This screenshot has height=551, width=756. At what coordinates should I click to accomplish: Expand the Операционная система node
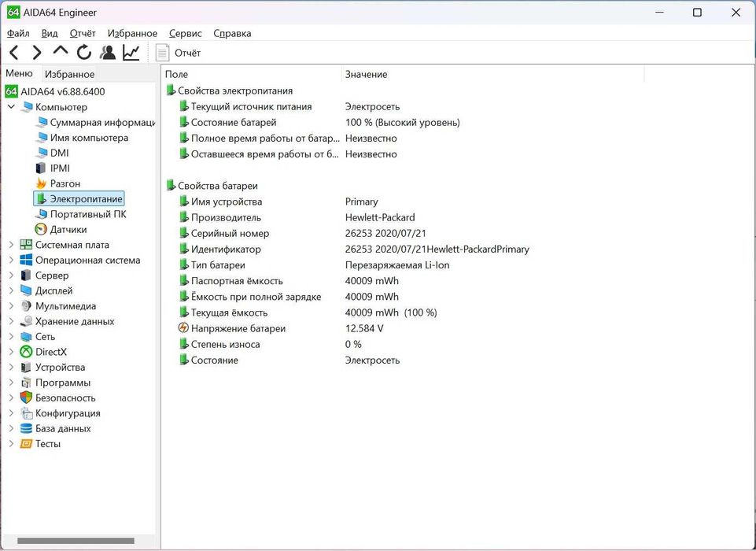11,260
